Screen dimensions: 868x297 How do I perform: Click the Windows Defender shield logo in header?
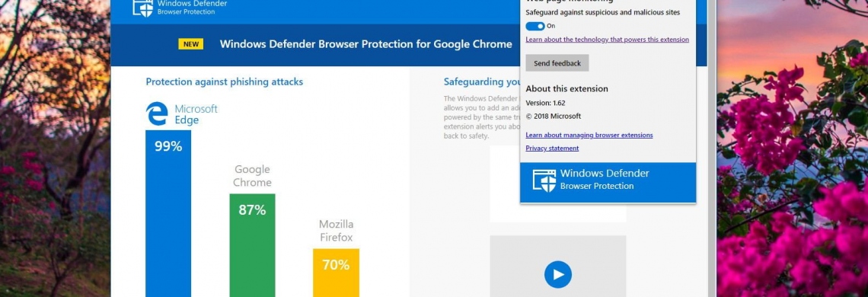tap(142, 8)
